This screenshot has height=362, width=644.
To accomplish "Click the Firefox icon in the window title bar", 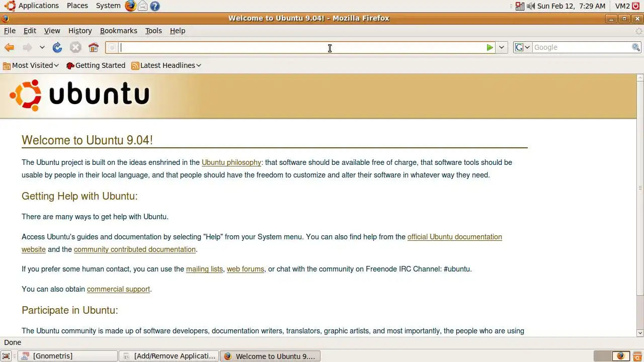I will (5, 19).
